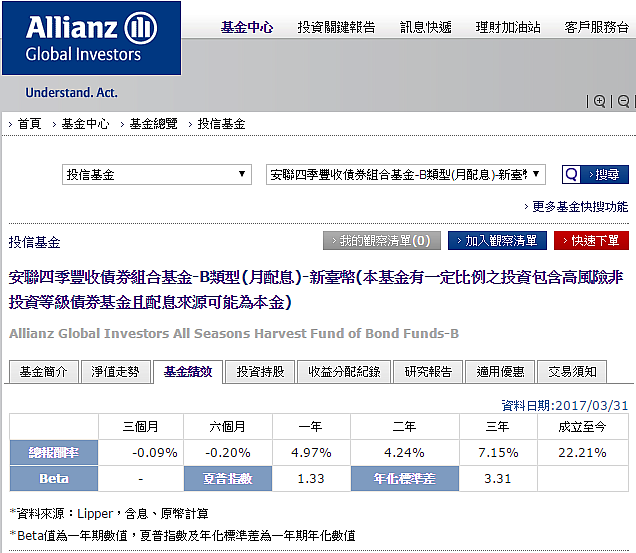Click the -0.09% three-month return value
Screen dimensions: 636x553
[155, 452]
